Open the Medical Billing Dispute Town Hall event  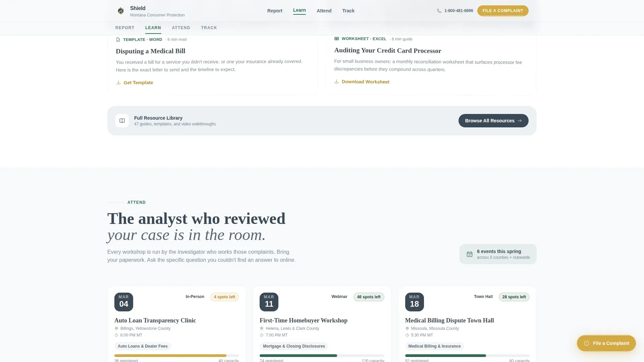click(x=449, y=320)
